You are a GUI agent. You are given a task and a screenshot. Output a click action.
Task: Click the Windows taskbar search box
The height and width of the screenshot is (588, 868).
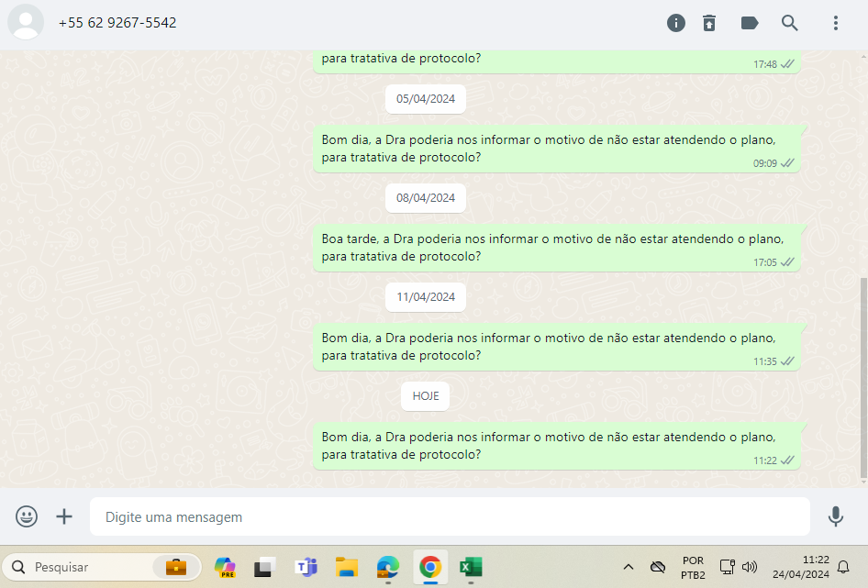click(101, 567)
